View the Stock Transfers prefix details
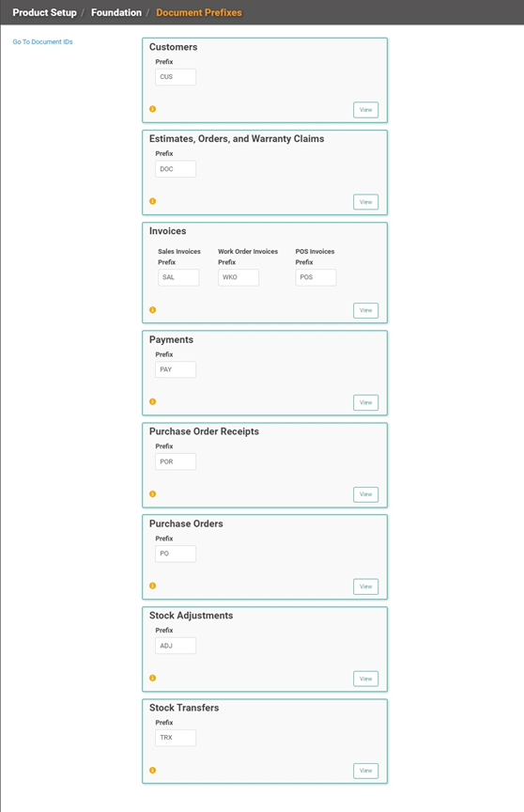Screen dimensions: 524x812 pos(365,771)
